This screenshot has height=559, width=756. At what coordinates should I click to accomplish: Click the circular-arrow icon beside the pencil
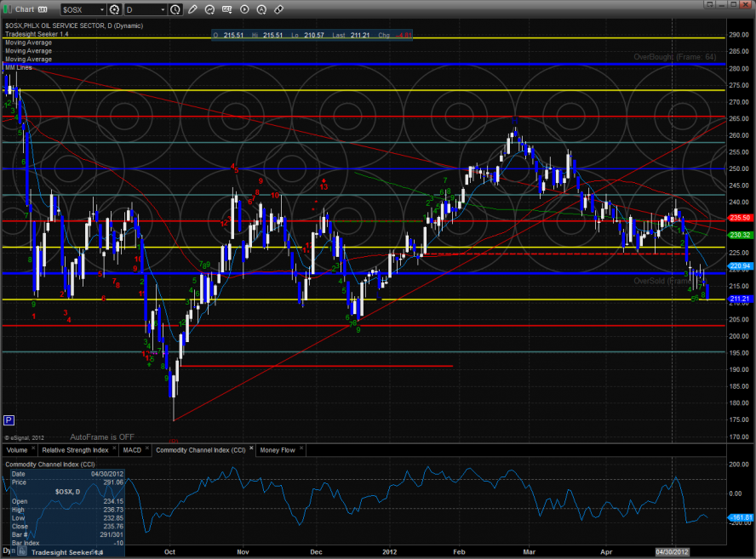(x=210, y=9)
